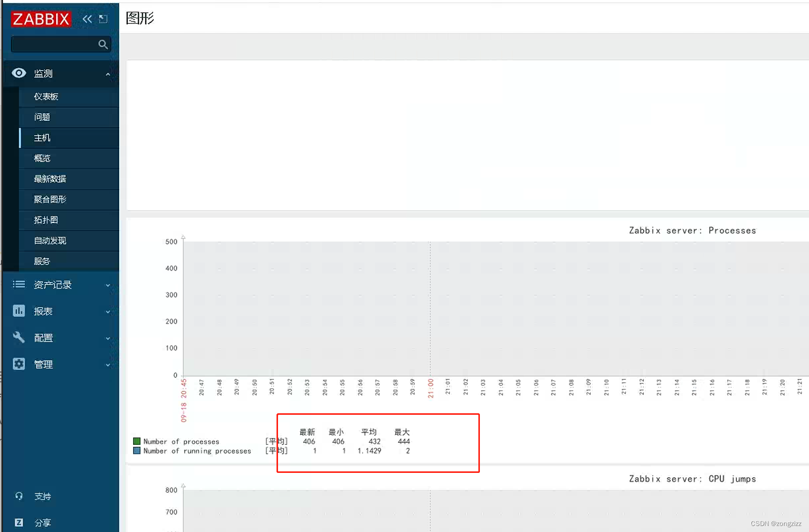This screenshot has width=809, height=532.
Task: Click the maximum value 444
Action: tap(404, 441)
